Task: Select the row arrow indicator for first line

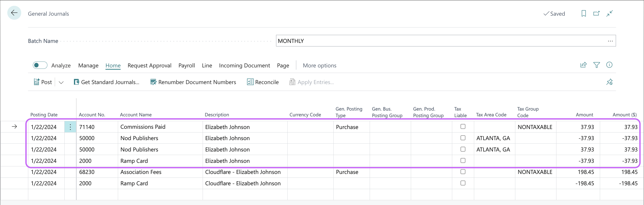Action: pos(14,127)
